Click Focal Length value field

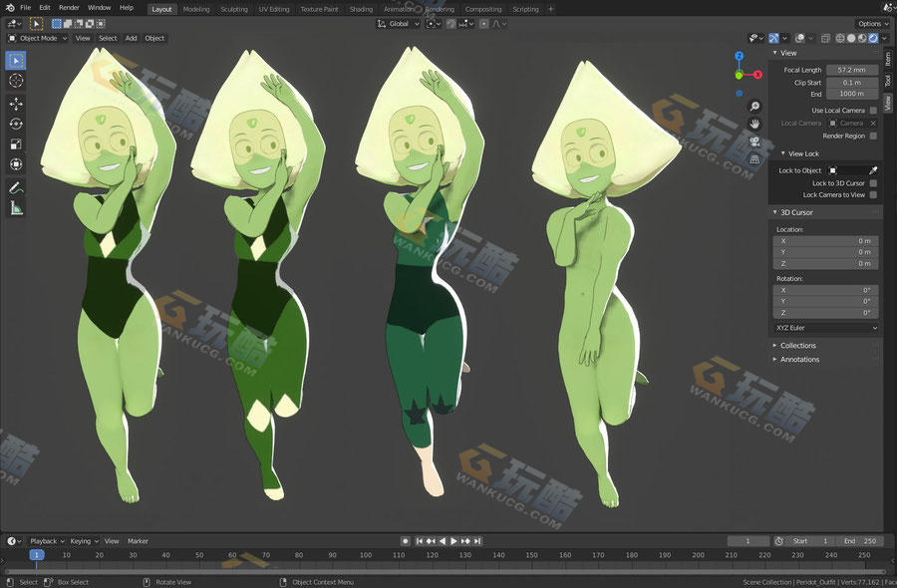pyautogui.click(x=852, y=70)
